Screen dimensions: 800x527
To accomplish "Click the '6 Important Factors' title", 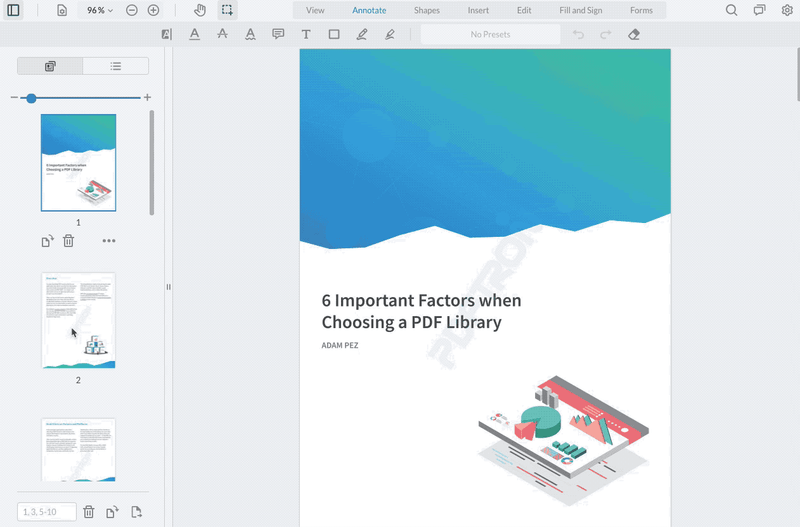I will click(x=421, y=311).
